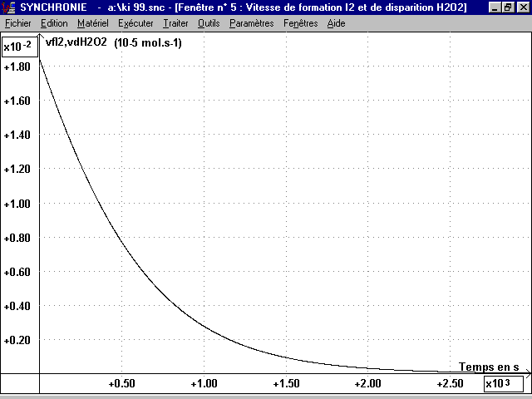
Task: Click the Synchronie application icon in title bar
Action: 8,7
